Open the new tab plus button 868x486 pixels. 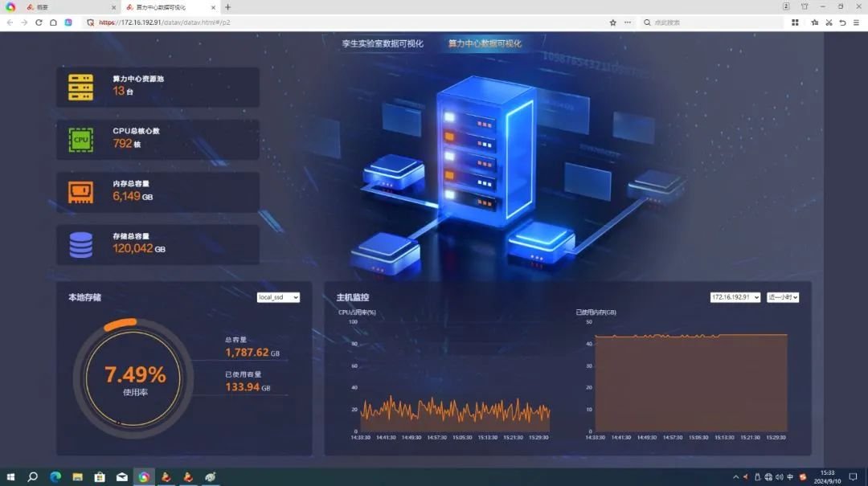[227, 7]
